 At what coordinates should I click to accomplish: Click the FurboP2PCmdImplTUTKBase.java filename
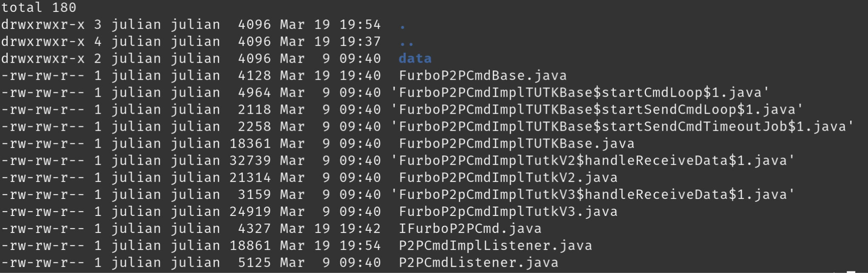517,144
